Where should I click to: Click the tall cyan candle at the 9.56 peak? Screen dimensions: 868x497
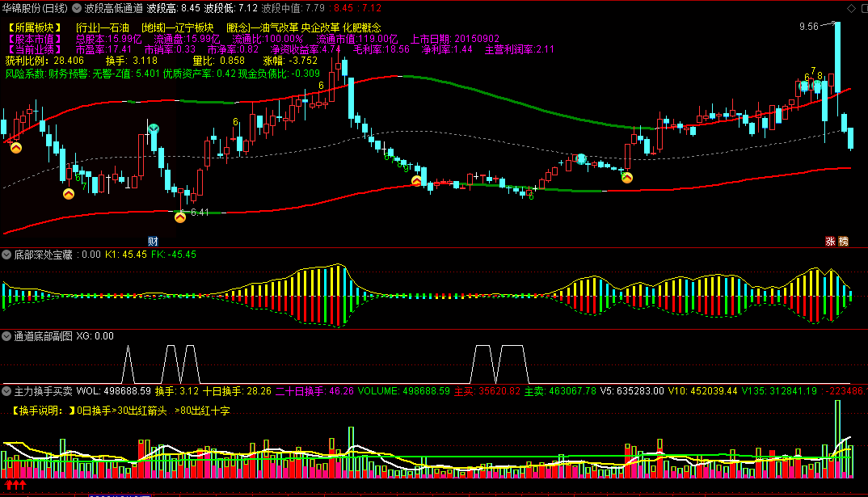coord(837,57)
